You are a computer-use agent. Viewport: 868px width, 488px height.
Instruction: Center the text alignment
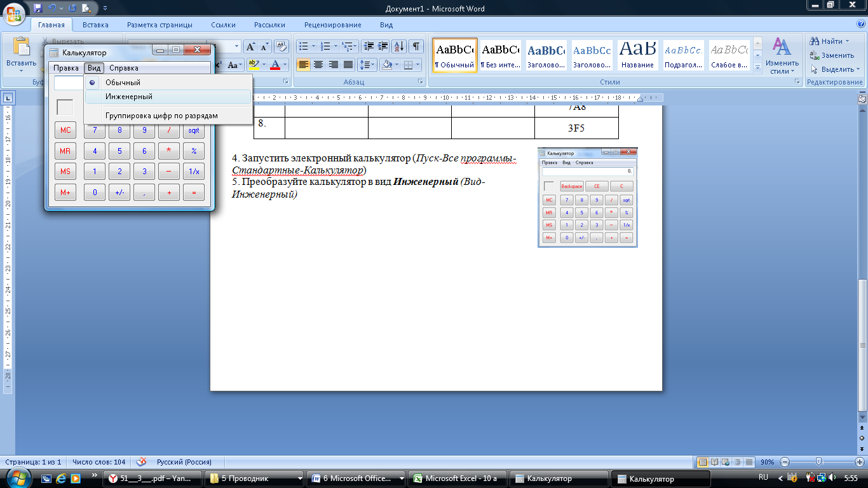[x=318, y=65]
